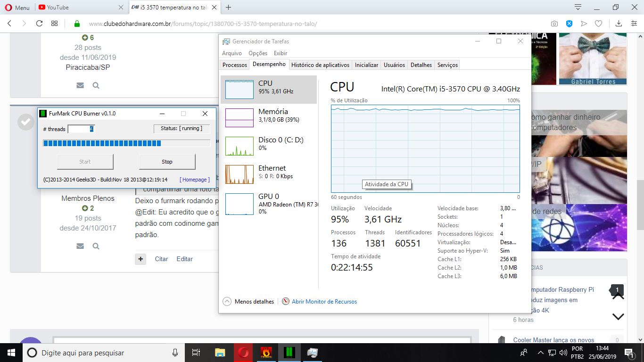
Task: Select CPU in the performance sidebar
Action: click(x=269, y=90)
